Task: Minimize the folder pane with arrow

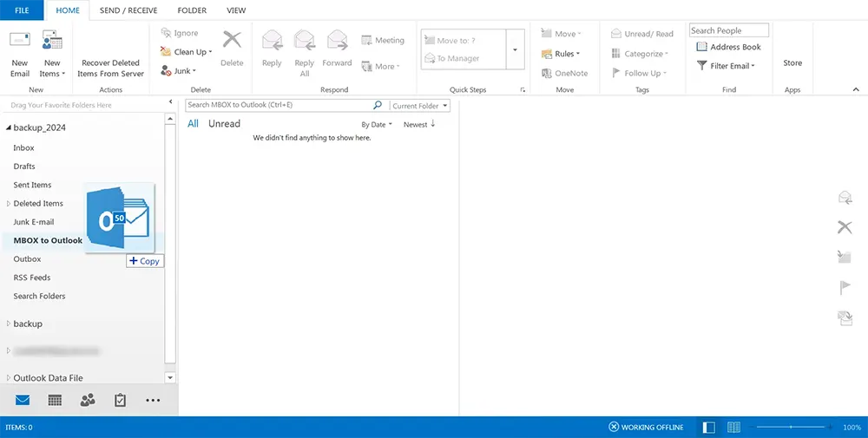Action: pos(170,101)
